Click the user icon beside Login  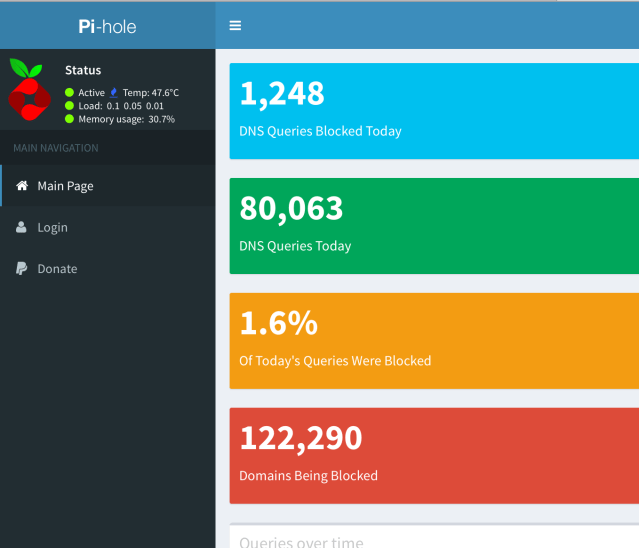(22, 228)
